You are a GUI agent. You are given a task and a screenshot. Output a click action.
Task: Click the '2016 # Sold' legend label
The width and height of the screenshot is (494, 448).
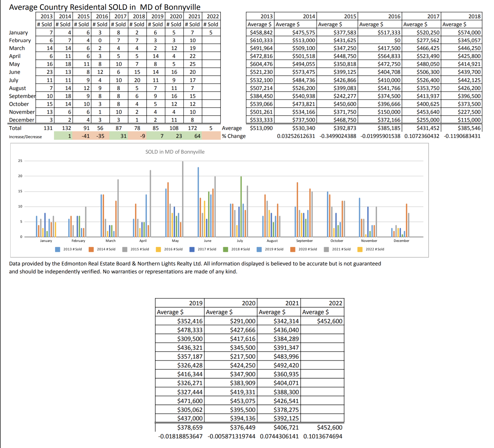(173, 249)
